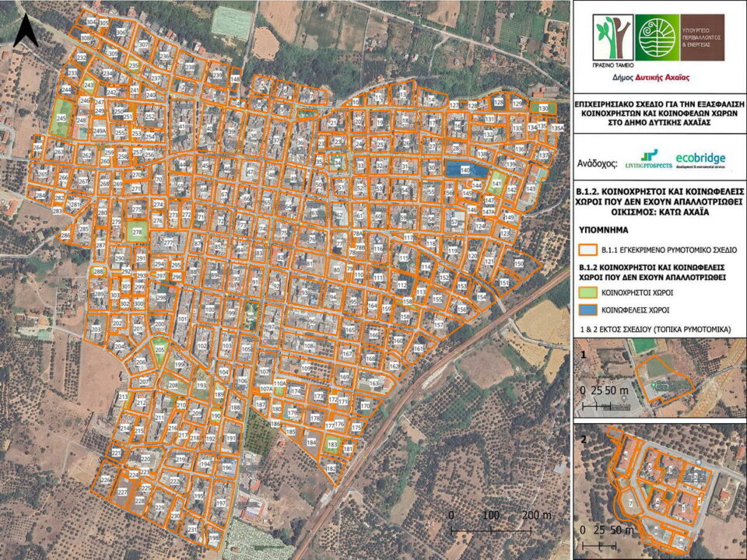The height and width of the screenshot is (560, 747).
Task: Click inset map 2 thumbnail
Action: pos(659,489)
